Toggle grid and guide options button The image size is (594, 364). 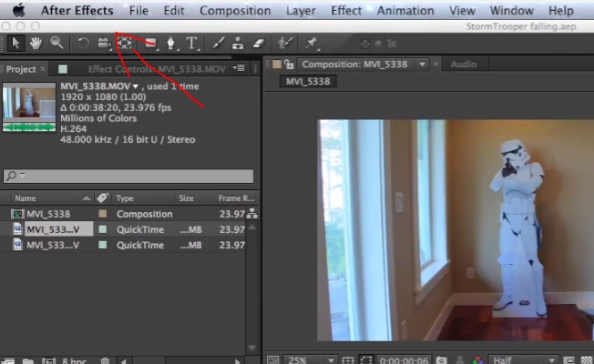click(348, 359)
